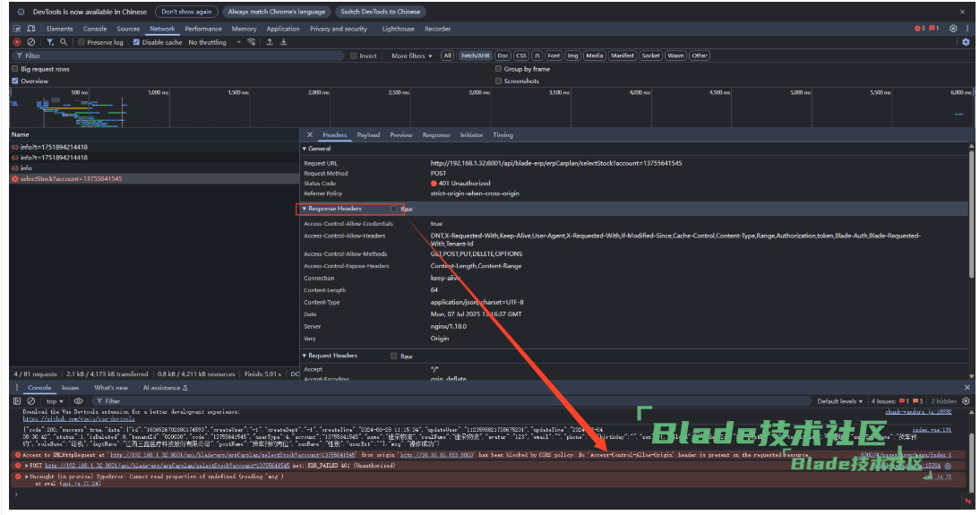Open the Sources panel tab
Image resolution: width=980 pixels, height=515 pixels.
[x=128, y=29]
